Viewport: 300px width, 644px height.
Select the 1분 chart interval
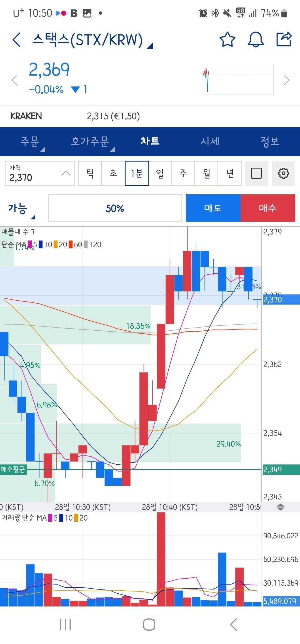coord(137,173)
